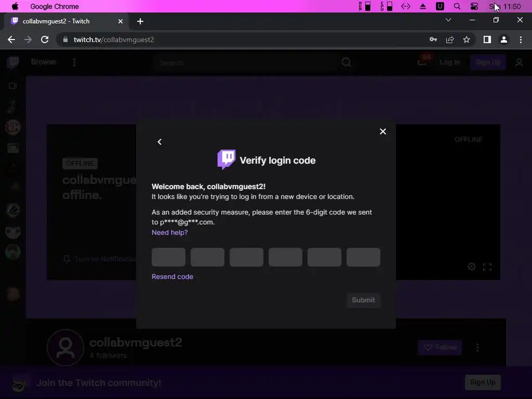This screenshot has width=532, height=399.
Task: Click the address bar URL
Action: click(x=114, y=39)
